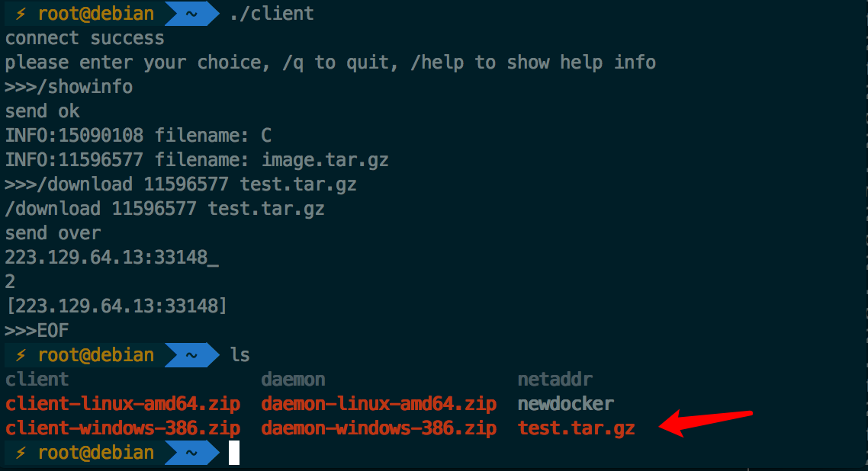Click the >>>/showinfo command line

click(69, 87)
